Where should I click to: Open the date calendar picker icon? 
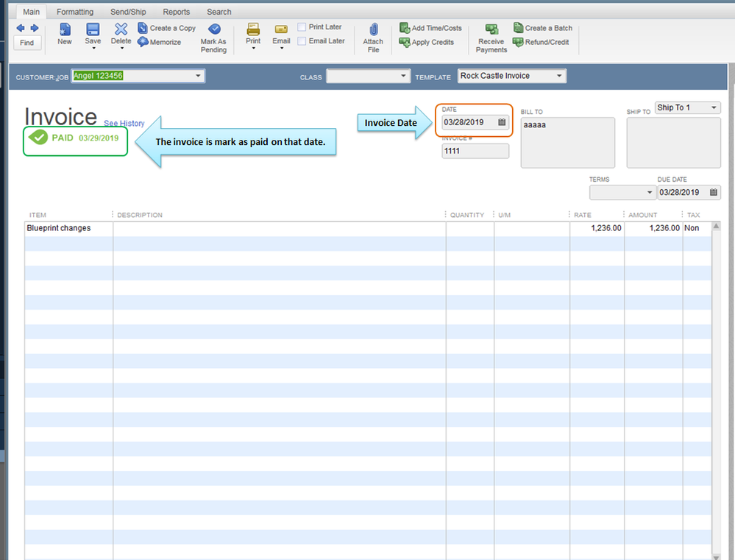502,122
